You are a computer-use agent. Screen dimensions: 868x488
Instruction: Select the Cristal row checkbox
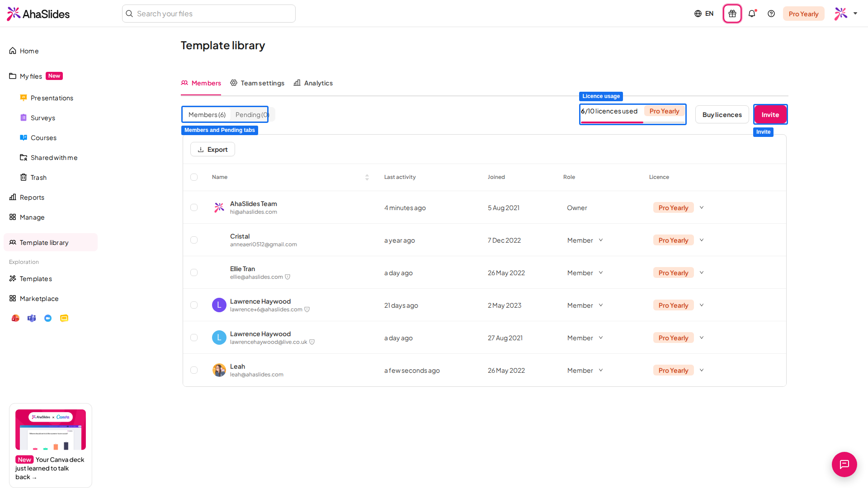tap(194, 240)
